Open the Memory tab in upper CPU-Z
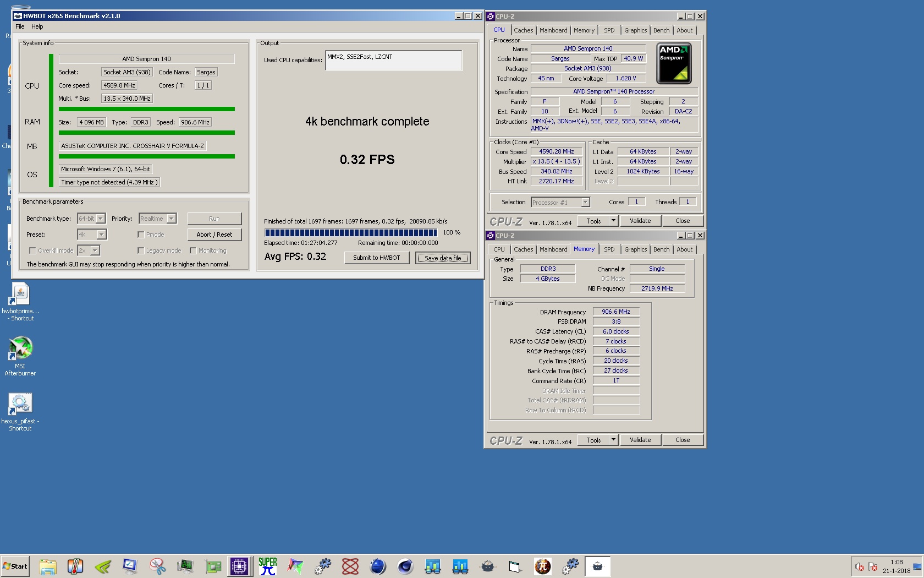Viewport: 924px width, 578px height. [584, 30]
